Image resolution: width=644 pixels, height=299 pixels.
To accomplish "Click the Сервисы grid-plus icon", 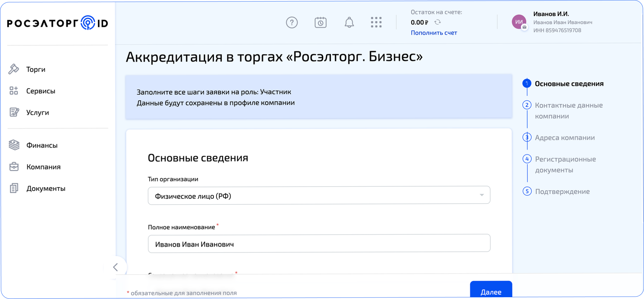I will point(14,91).
